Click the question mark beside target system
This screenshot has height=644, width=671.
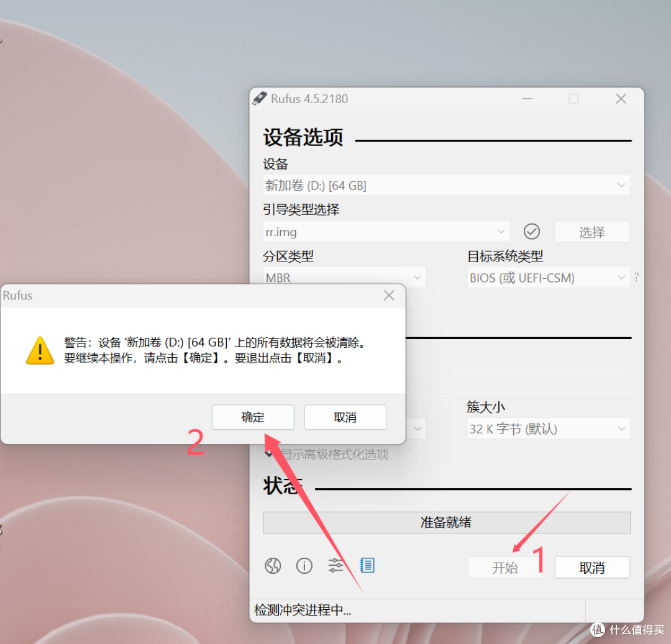[637, 277]
